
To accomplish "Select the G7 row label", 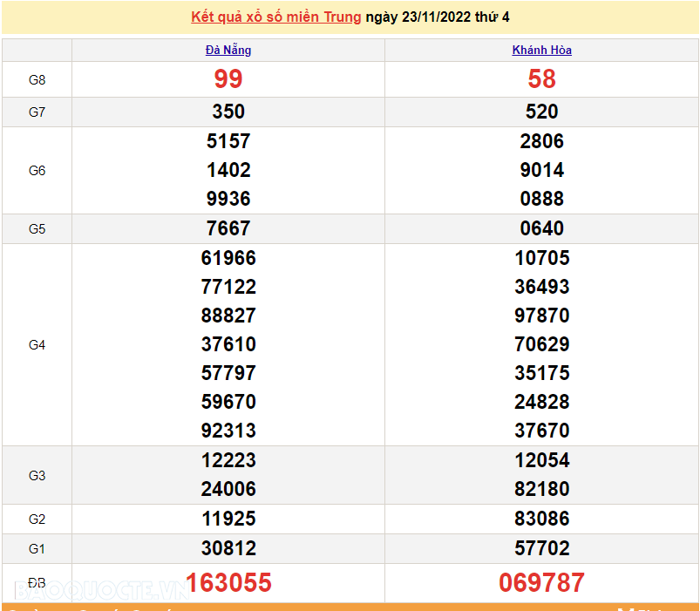I will pos(36,112).
